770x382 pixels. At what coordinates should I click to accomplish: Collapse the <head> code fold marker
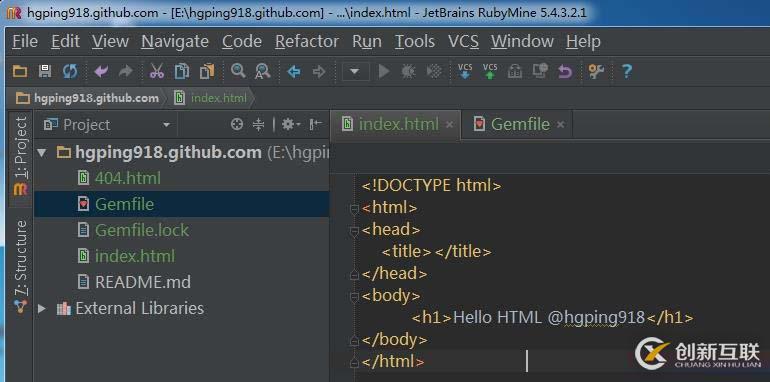tap(354, 231)
